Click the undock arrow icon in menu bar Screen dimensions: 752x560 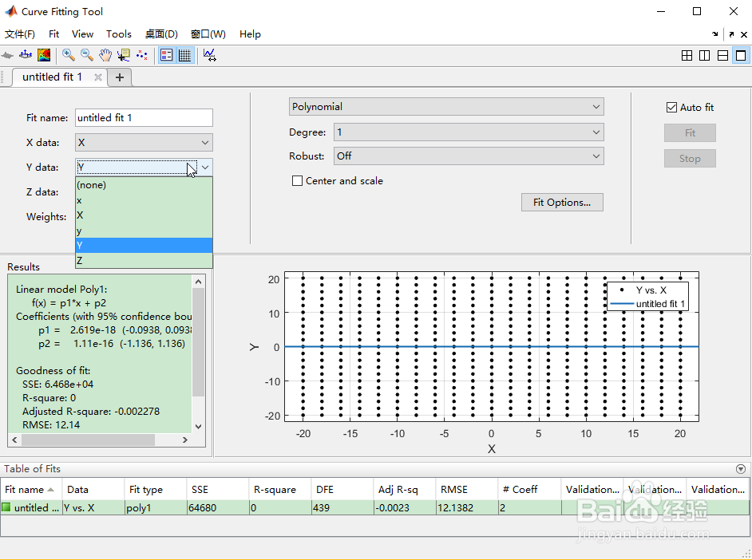tap(731, 34)
